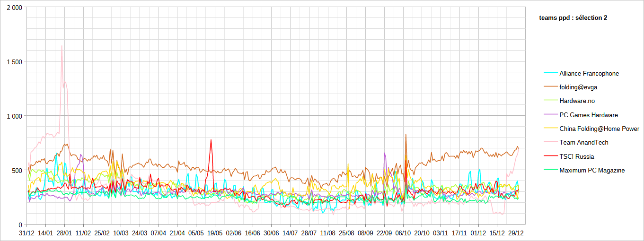Click the tall pink peak above 1 500
Image resolution: width=644 pixels, height=241 pixels.
point(62,46)
